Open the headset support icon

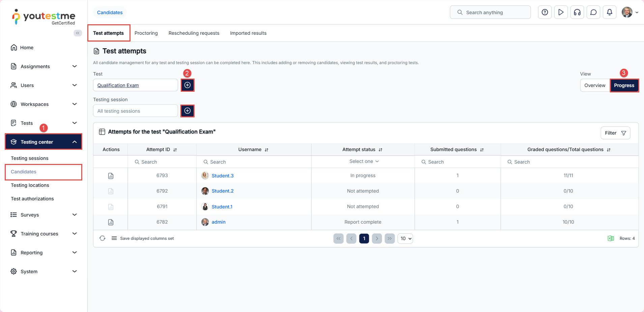pyautogui.click(x=577, y=12)
